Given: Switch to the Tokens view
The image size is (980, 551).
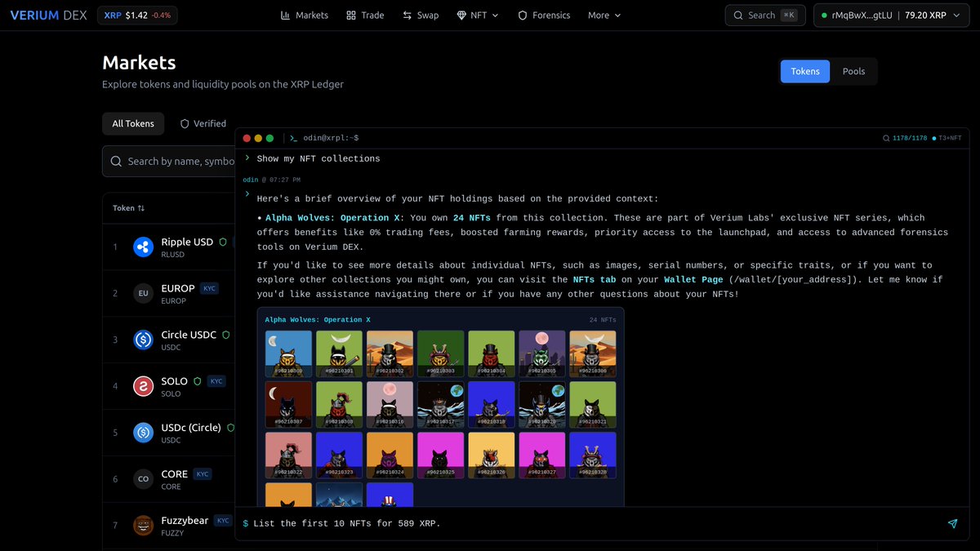Looking at the screenshot, I should click(805, 71).
